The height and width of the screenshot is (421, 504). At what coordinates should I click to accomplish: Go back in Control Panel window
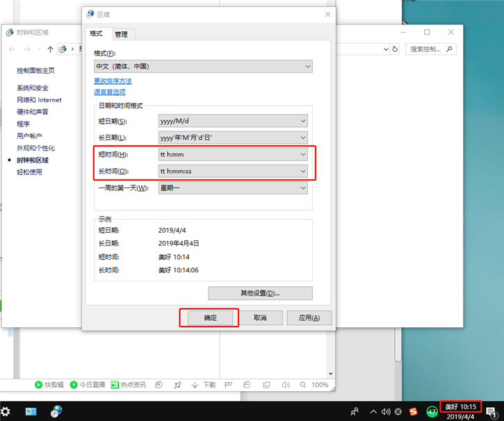point(12,49)
